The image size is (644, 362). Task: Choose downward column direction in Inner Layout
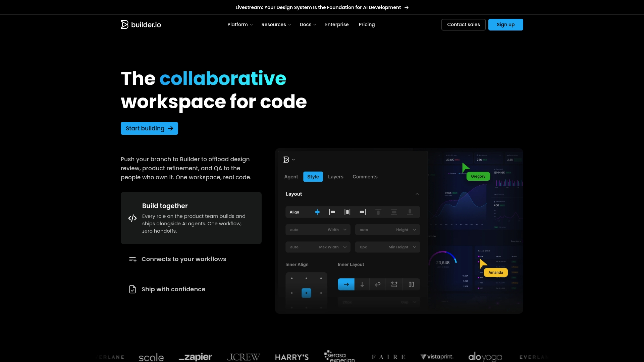pyautogui.click(x=362, y=284)
